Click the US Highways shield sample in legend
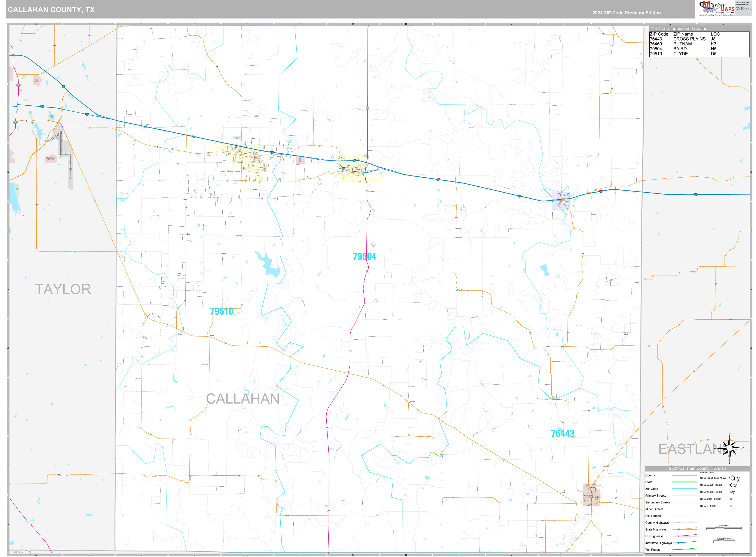The image size is (756, 557). pos(679,536)
